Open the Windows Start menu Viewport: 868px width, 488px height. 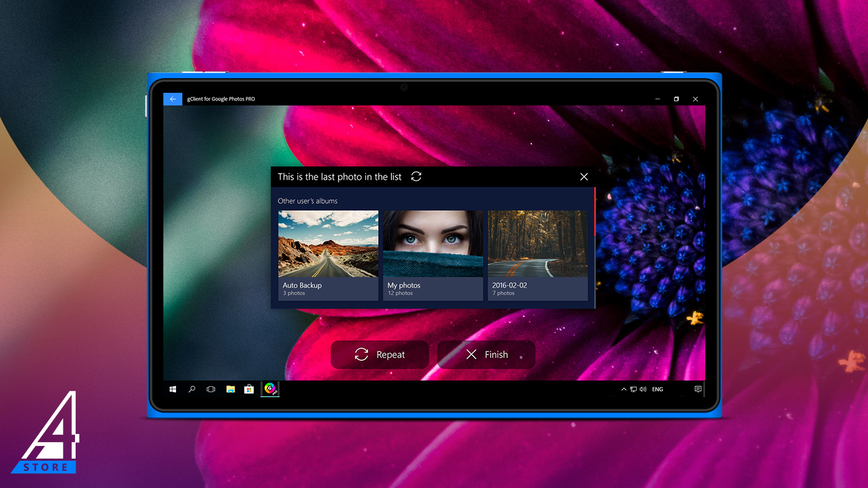[x=173, y=389]
